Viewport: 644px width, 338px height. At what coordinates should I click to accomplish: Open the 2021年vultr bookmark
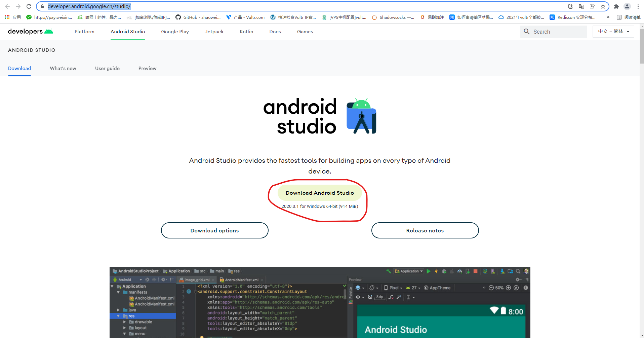click(x=521, y=17)
